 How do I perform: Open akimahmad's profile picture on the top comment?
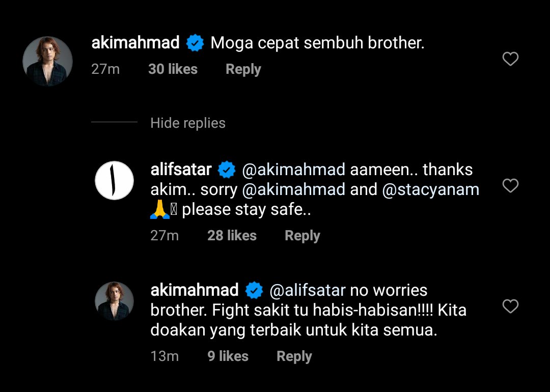[x=48, y=61]
